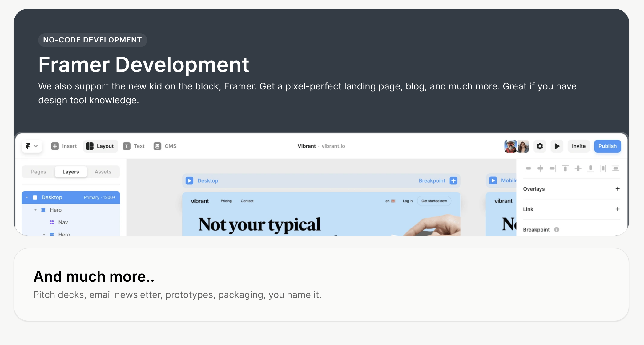Image resolution: width=644 pixels, height=345 pixels.
Task: Open the CMS panel
Action: [x=165, y=146]
